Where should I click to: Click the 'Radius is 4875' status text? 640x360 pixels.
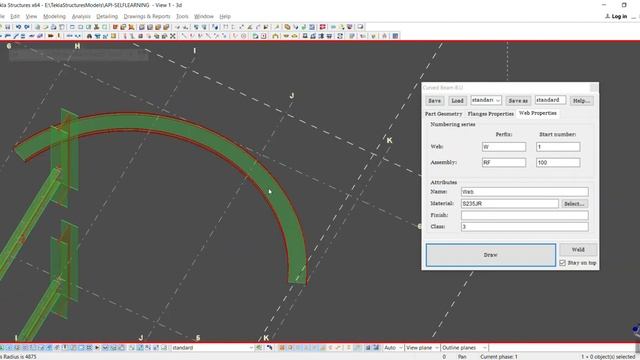click(x=19, y=357)
